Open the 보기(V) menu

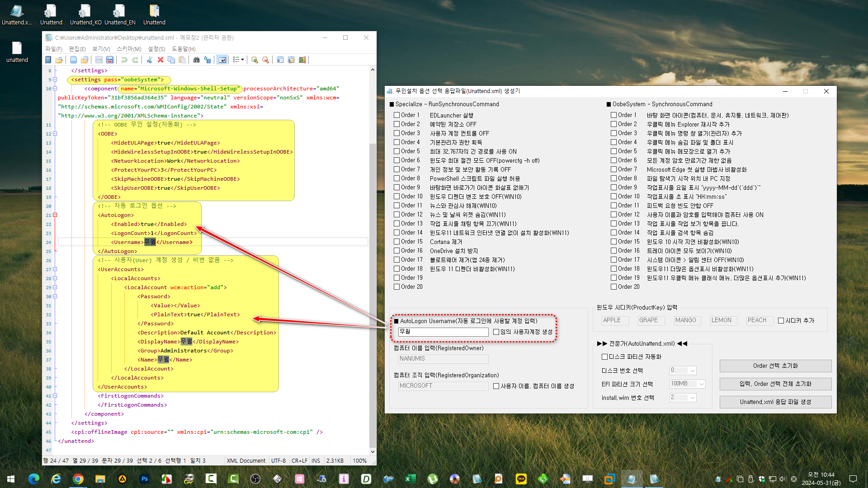[101, 49]
